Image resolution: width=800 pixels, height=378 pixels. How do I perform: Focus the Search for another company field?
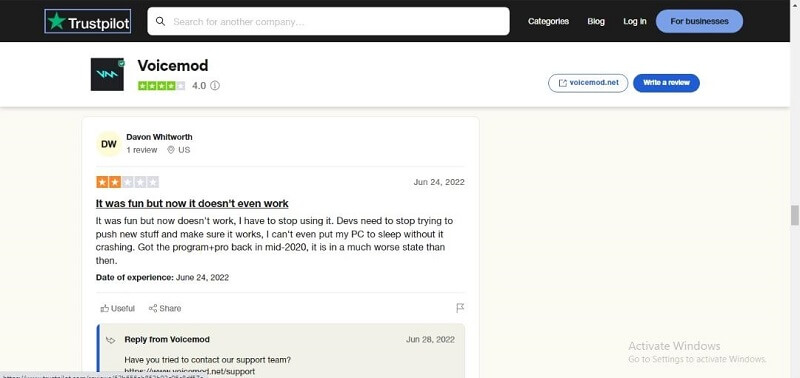pos(329,21)
